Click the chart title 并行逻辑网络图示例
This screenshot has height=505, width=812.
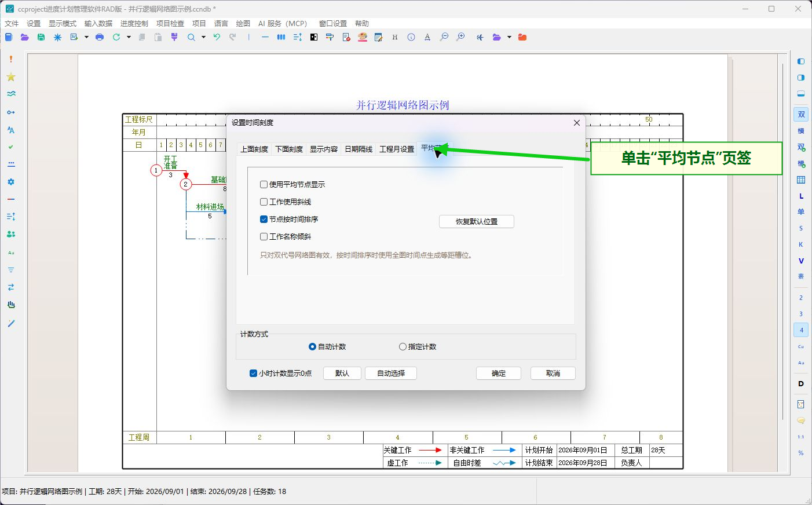(x=403, y=105)
